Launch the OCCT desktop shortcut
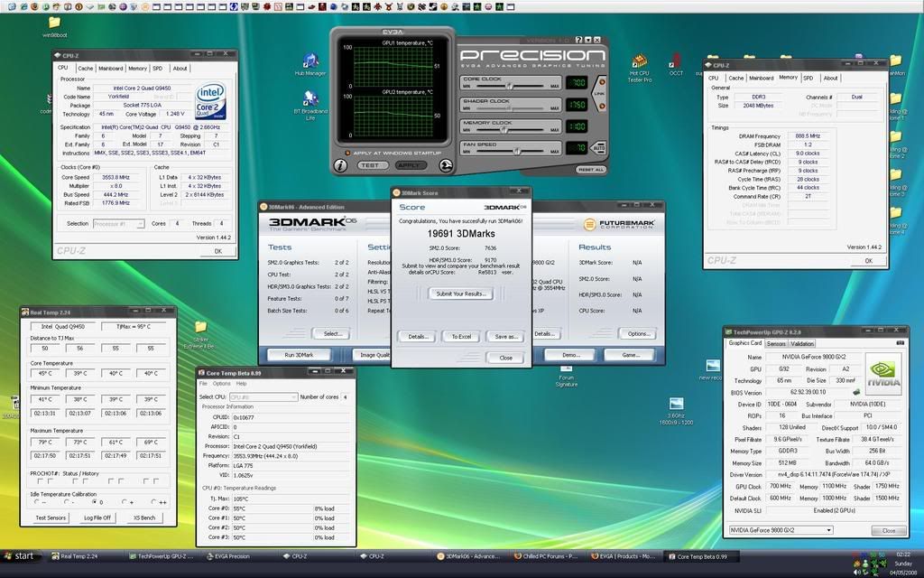The image size is (924, 578). tap(676, 61)
